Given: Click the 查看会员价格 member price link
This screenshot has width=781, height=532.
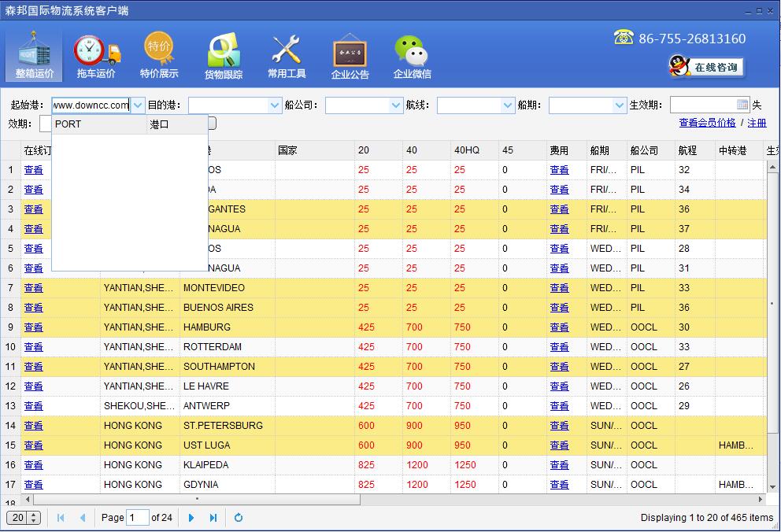Looking at the screenshot, I should tap(707, 123).
